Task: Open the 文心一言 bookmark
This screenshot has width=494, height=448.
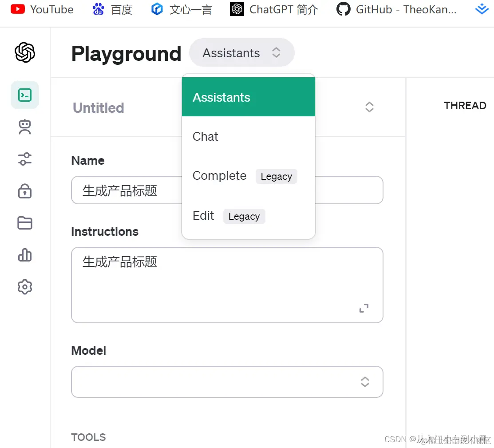Action: point(182,9)
